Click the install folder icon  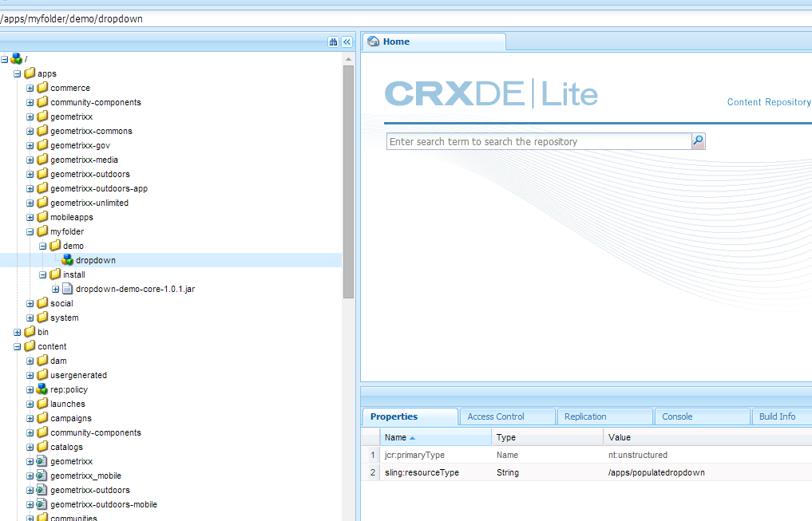pyautogui.click(x=55, y=274)
